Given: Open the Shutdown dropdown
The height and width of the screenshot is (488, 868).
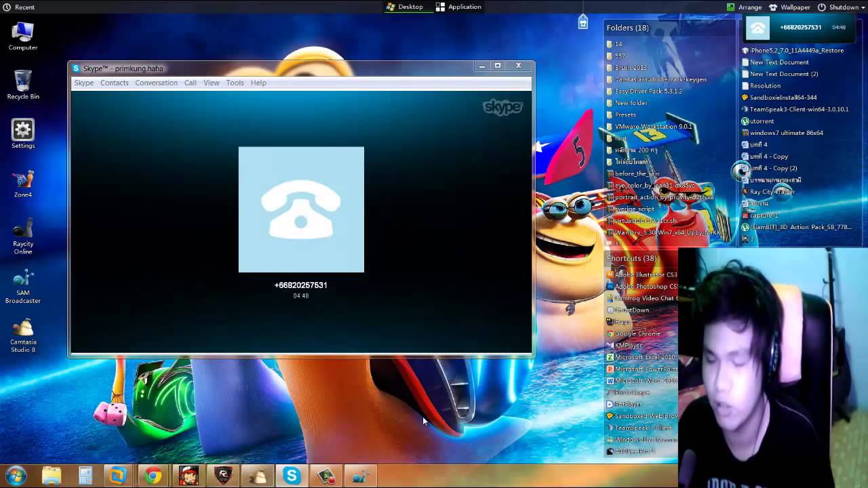Looking at the screenshot, I should point(842,7).
